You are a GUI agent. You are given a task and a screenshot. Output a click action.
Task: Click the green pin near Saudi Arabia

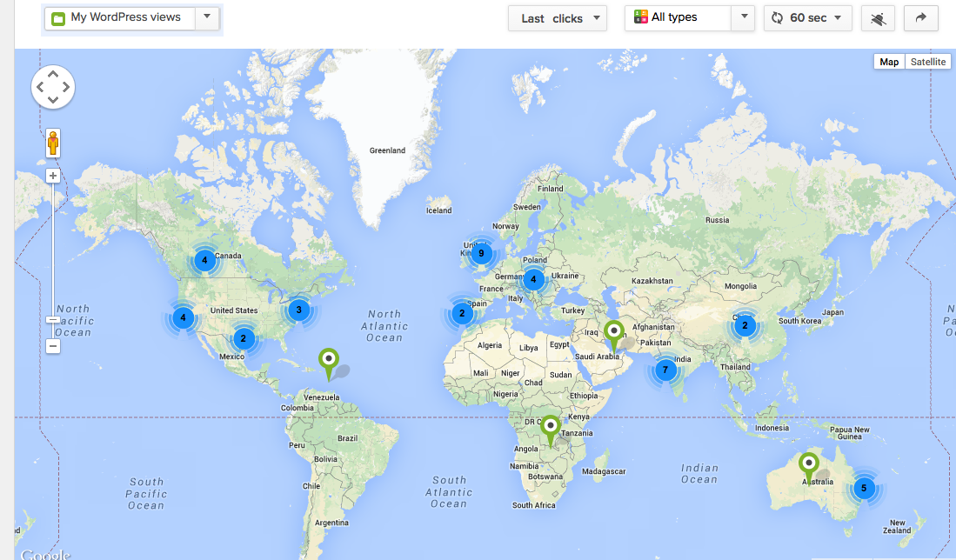click(614, 332)
